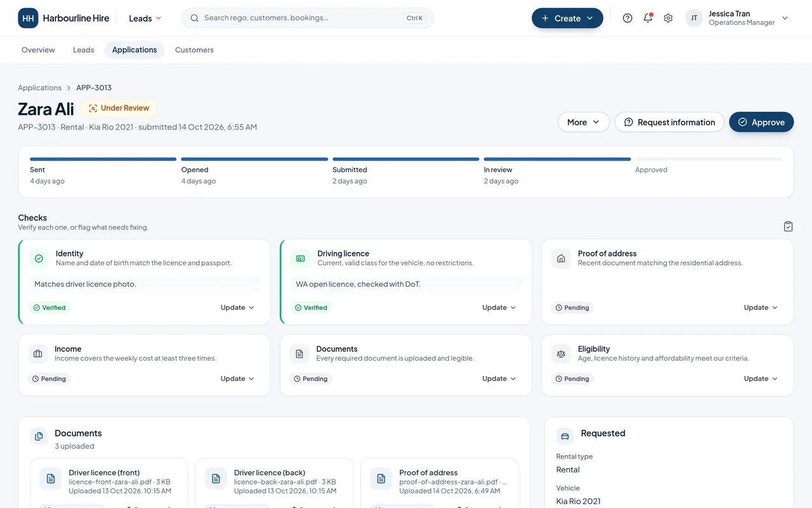Expand the Create dropdown button

point(567,18)
